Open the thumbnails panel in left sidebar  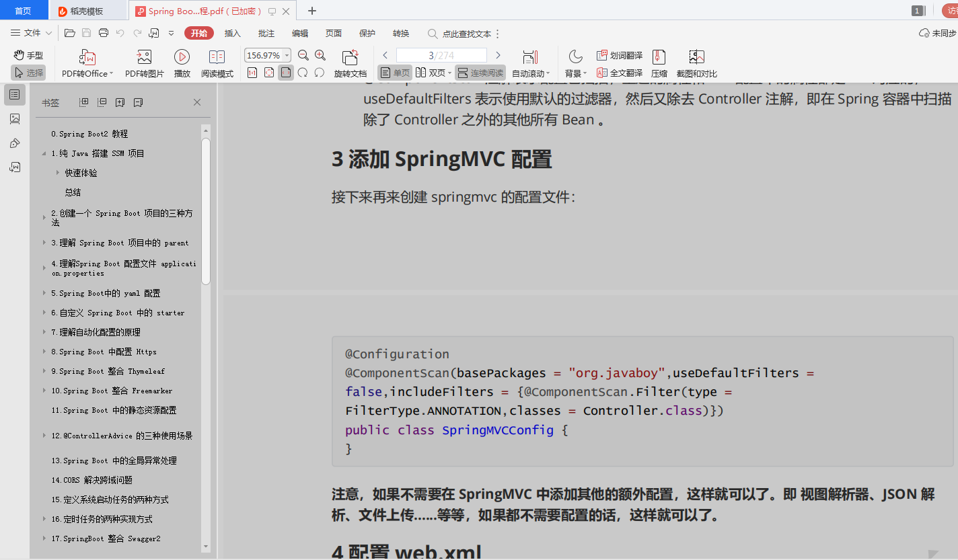pyautogui.click(x=14, y=118)
